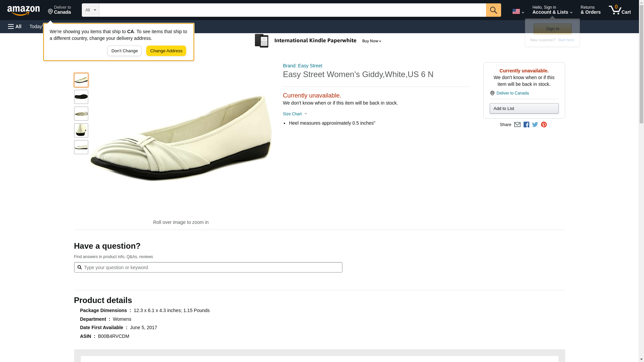Screen dimensions: 644x362
Task: Click the yellow Sign in button
Action: (x=552, y=29)
